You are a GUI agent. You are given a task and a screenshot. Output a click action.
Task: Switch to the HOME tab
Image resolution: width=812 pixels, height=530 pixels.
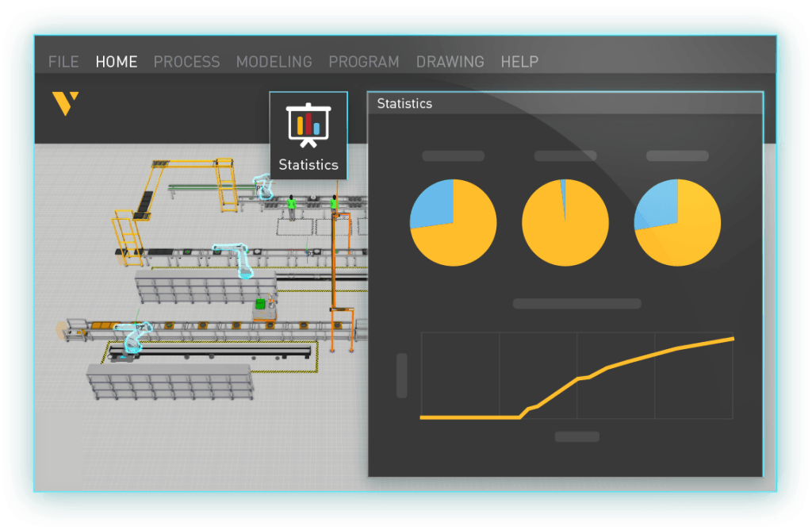coord(117,62)
